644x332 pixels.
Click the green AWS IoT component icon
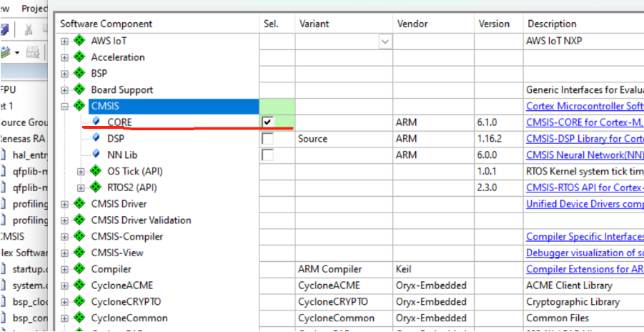[x=79, y=41]
